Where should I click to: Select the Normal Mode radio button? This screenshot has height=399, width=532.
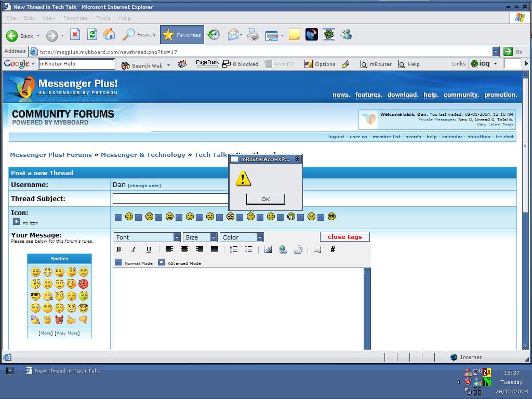(x=118, y=262)
